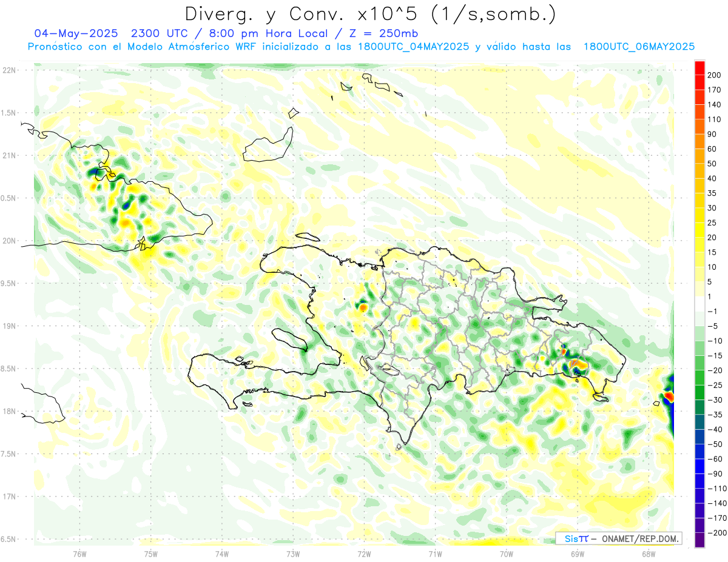The width and height of the screenshot is (728, 562).
Task: Click the '72W' longitude axis label
Action: (x=364, y=554)
